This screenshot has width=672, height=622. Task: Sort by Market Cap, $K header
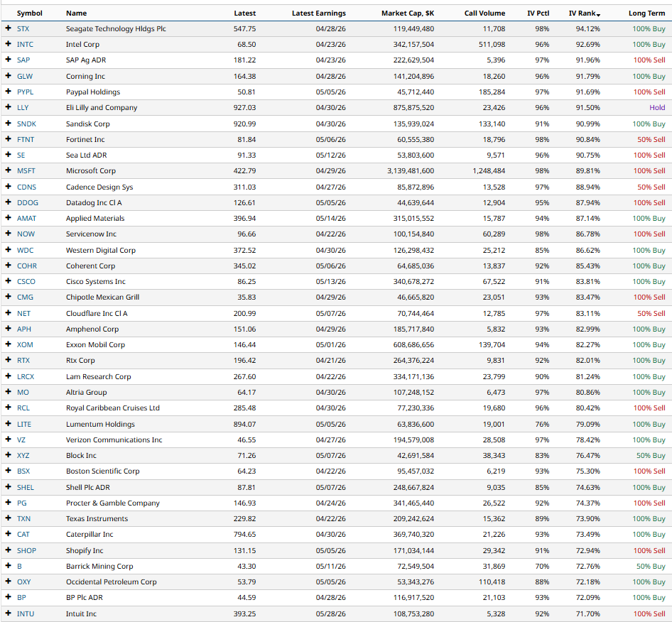408,13
